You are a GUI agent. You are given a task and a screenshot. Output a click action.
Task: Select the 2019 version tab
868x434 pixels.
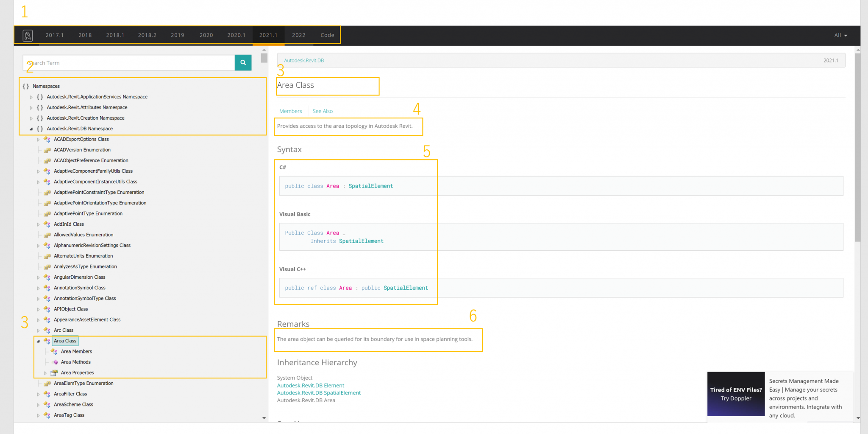177,35
